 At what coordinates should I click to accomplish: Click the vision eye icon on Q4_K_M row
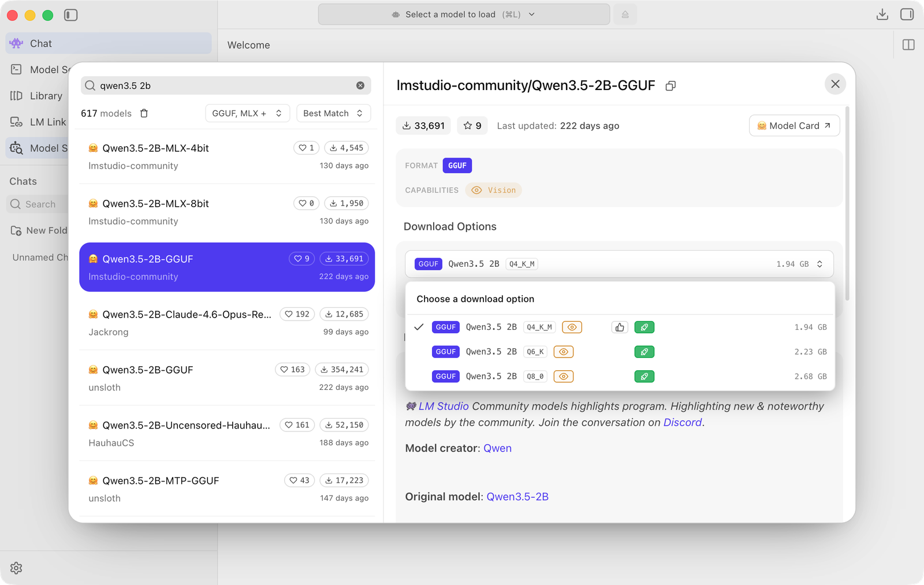(x=572, y=327)
